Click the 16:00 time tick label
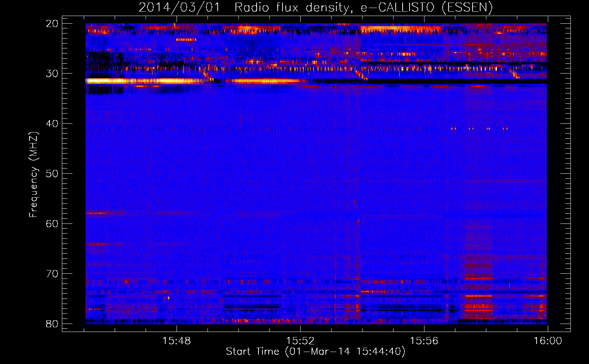This screenshot has width=589, height=364. 548,341
